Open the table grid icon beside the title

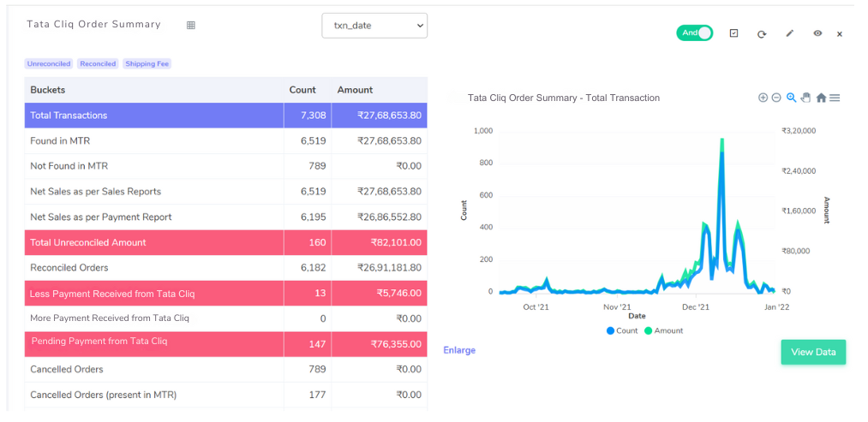[191, 25]
